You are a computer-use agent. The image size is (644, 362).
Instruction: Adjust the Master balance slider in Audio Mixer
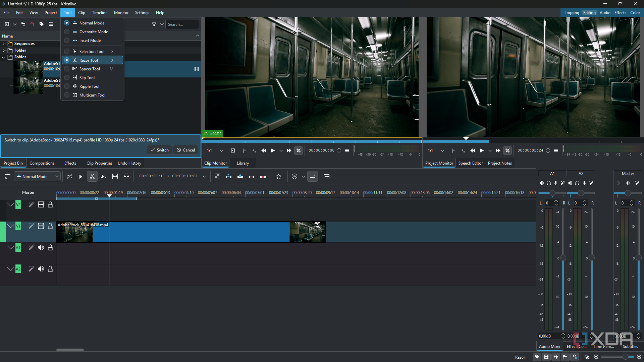pyautogui.click(x=628, y=193)
